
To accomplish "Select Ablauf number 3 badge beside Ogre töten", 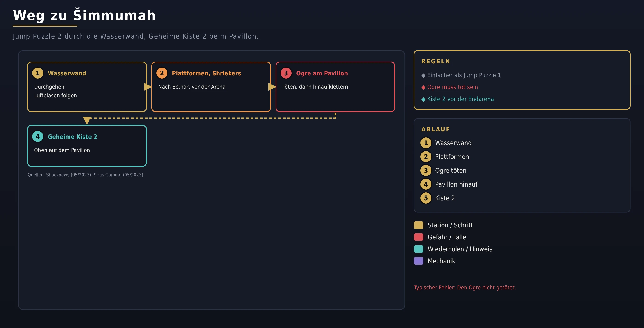I will [x=426, y=170].
